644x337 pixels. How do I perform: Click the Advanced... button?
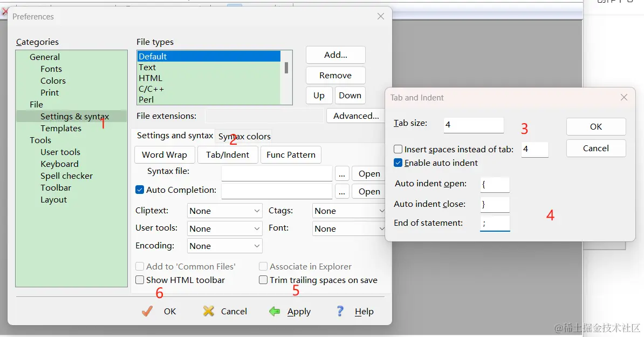click(355, 116)
